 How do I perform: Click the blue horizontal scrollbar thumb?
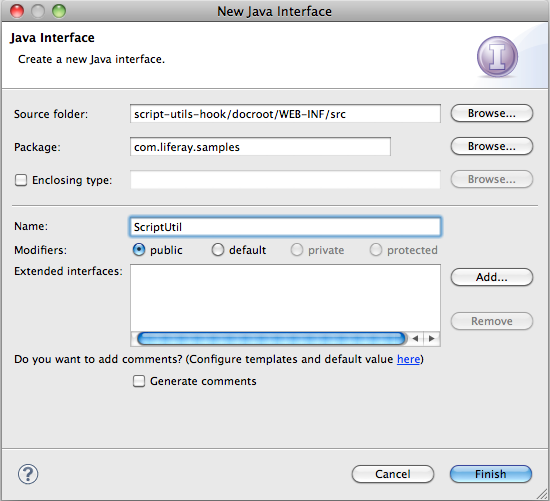[x=271, y=339]
